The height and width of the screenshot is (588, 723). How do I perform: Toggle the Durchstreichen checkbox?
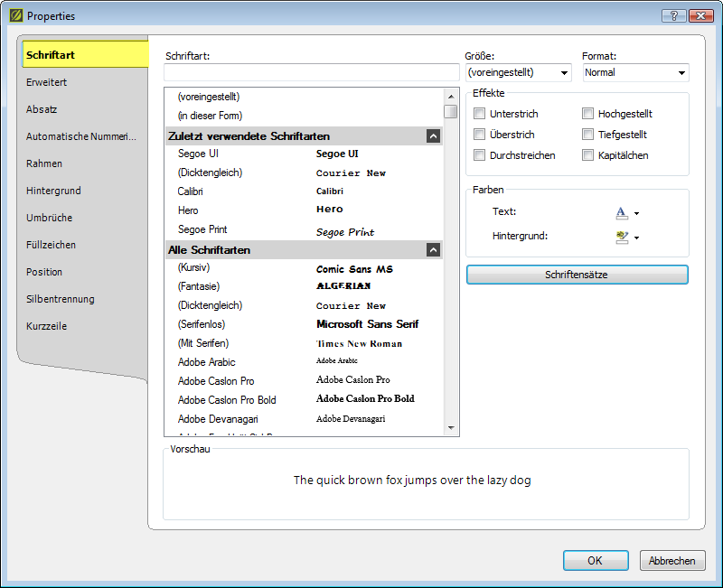click(480, 155)
